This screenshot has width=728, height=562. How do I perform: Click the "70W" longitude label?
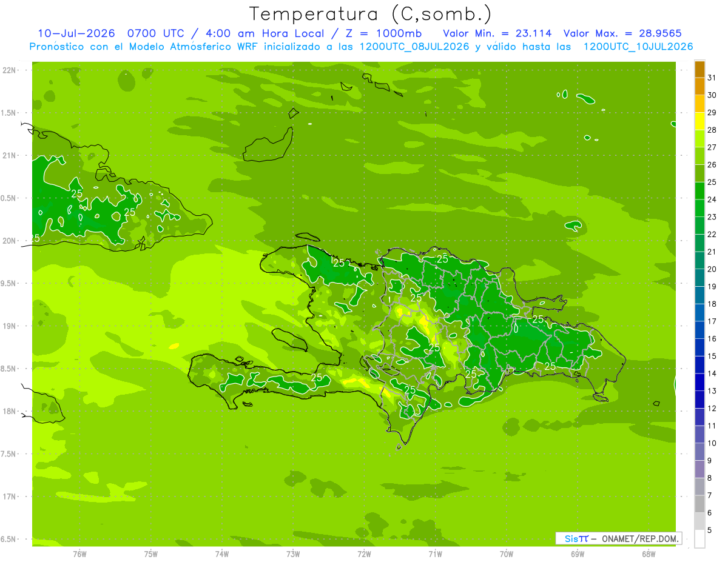click(x=507, y=554)
